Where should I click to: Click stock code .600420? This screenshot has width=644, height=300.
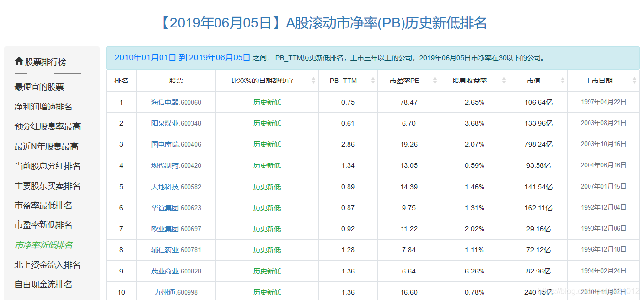(190, 165)
